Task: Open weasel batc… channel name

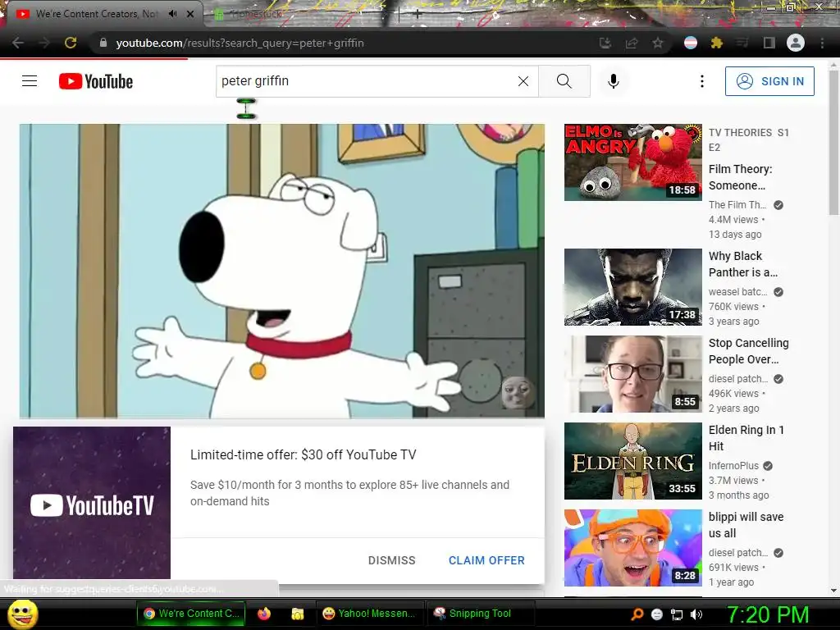Action: [737, 292]
